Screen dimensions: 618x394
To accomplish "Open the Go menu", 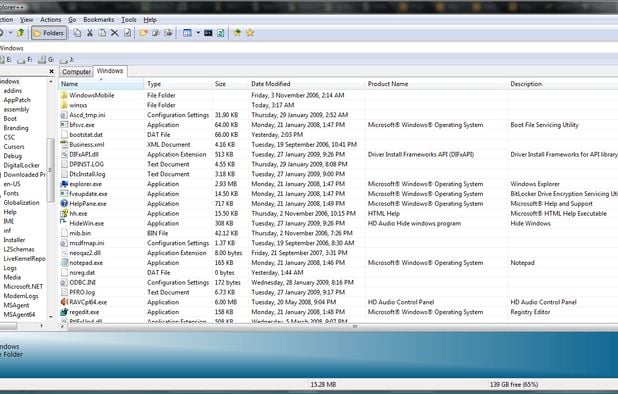I will click(x=72, y=20).
